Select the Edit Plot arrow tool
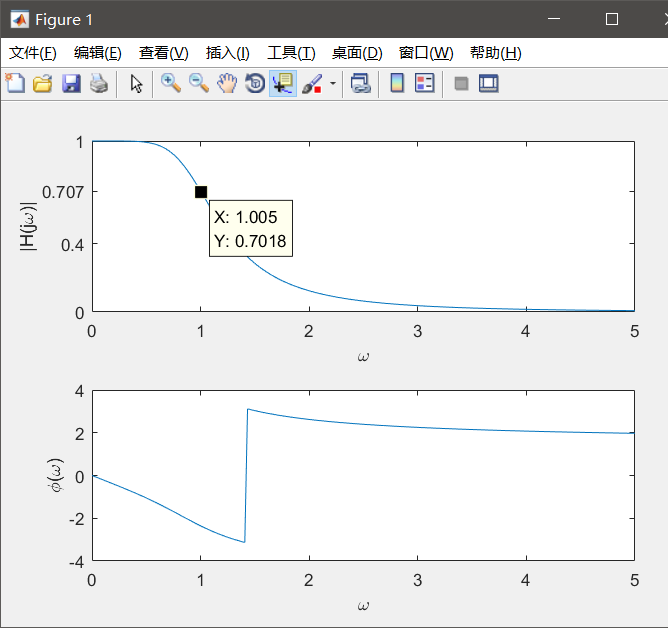The width and height of the screenshot is (668, 628). click(136, 84)
